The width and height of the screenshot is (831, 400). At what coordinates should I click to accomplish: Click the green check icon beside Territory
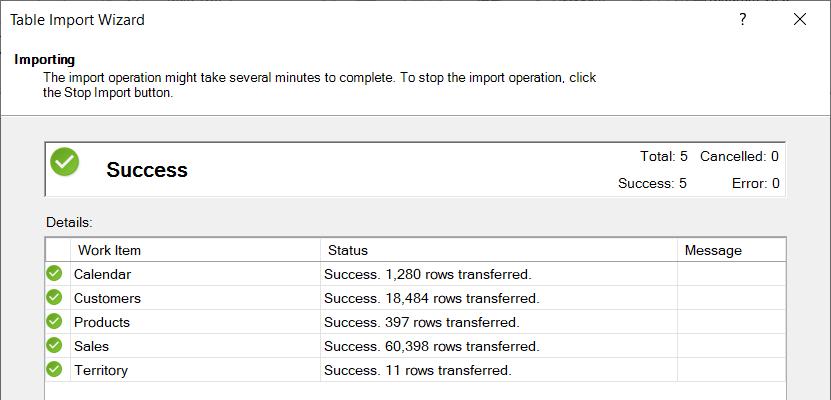[54, 370]
